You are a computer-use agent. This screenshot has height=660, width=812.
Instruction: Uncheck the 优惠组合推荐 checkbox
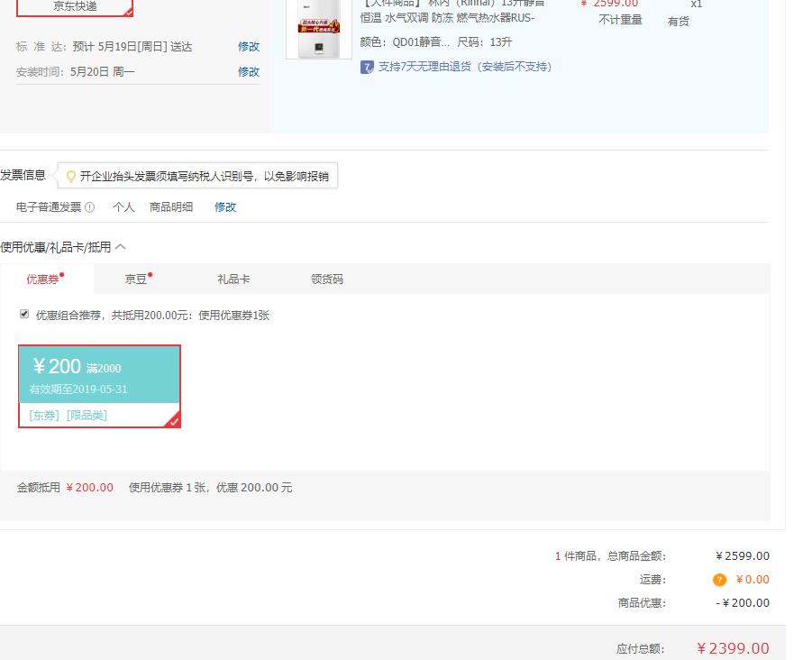click(x=24, y=314)
